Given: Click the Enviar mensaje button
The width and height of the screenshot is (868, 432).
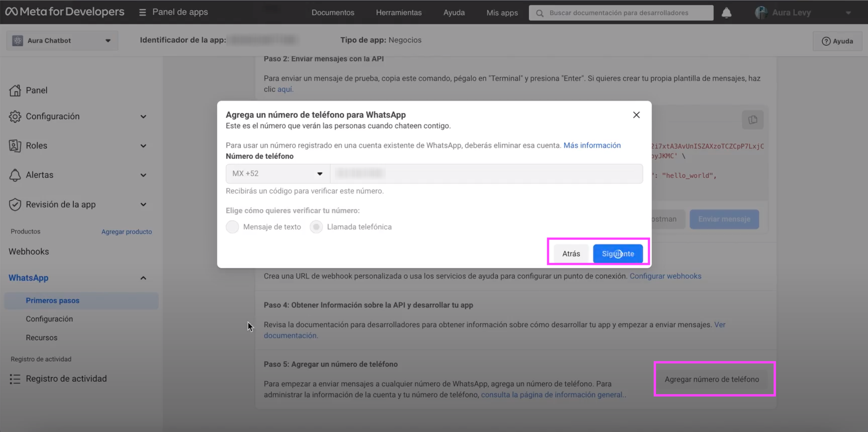Looking at the screenshot, I should (724, 219).
